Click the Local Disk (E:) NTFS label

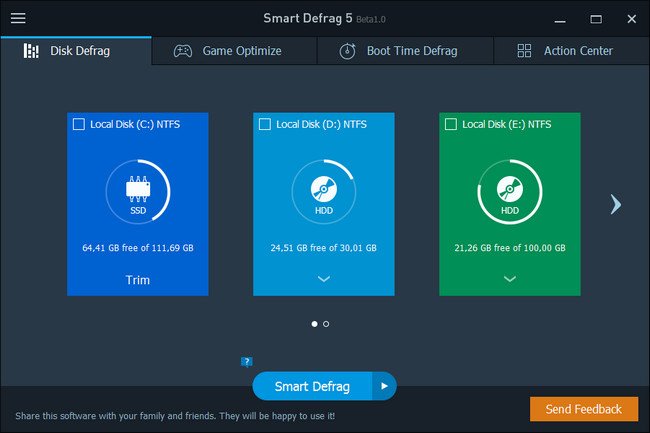[507, 124]
